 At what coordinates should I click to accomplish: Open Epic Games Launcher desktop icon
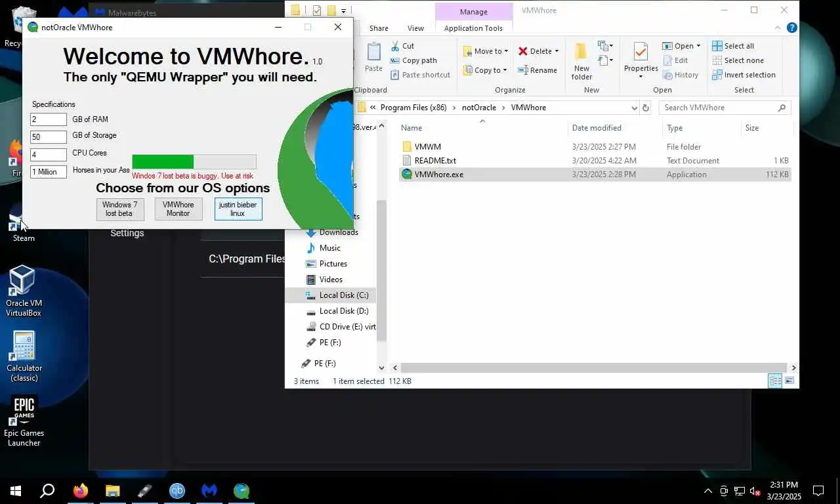[x=24, y=421]
